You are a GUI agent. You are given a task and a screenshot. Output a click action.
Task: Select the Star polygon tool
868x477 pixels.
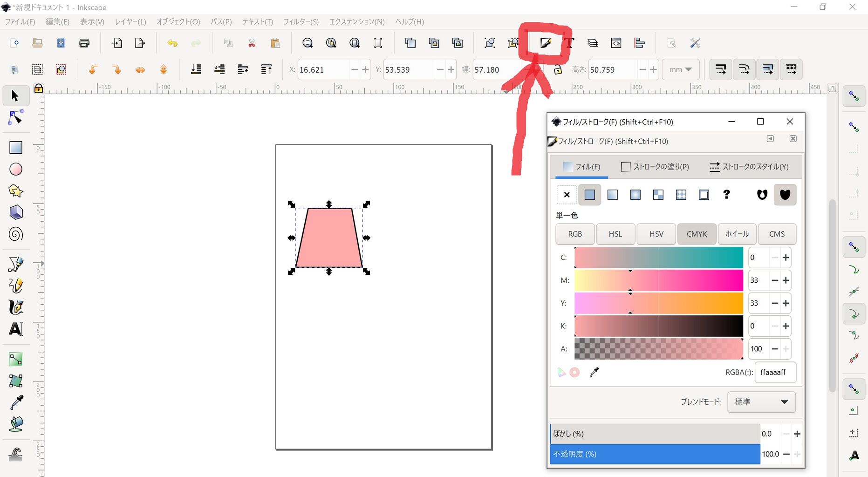[16, 191]
